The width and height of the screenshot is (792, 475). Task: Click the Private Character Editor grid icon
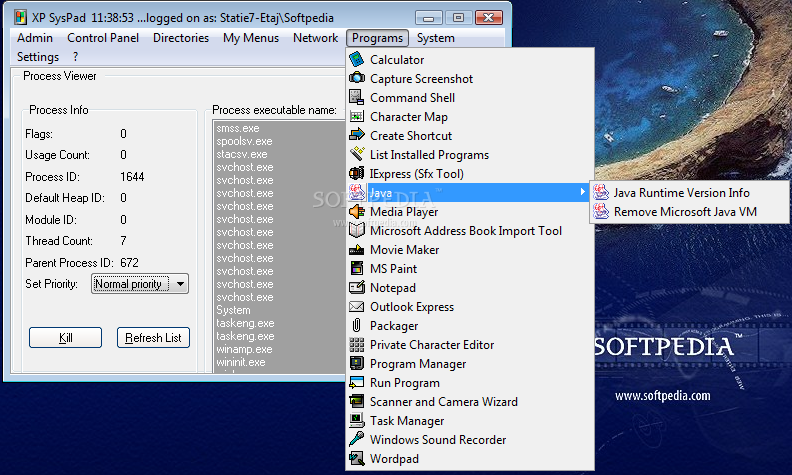pos(357,345)
